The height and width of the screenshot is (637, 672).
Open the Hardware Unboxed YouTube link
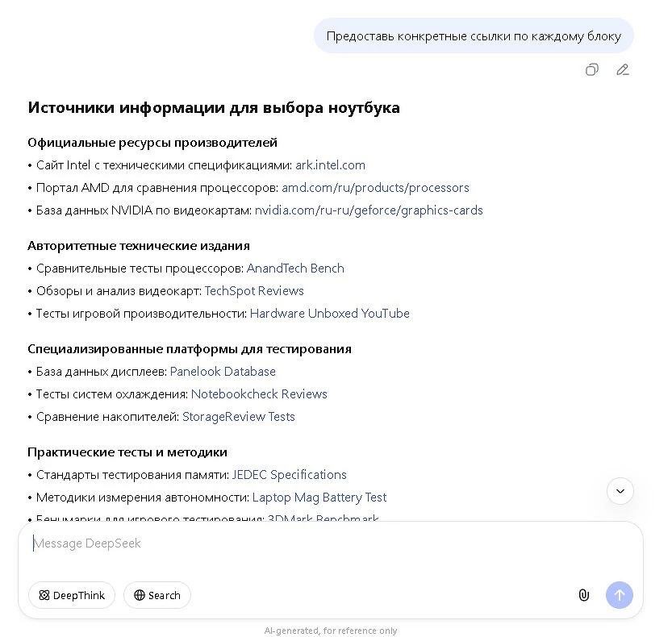[x=329, y=314]
